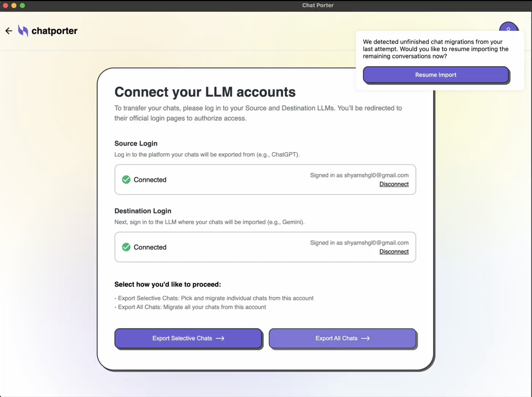Click the green checkmark beside Source Login Connected
The height and width of the screenshot is (397, 532).
coord(126,179)
